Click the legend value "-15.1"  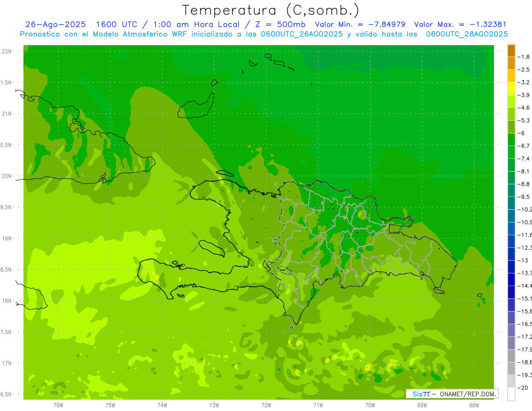point(524,298)
